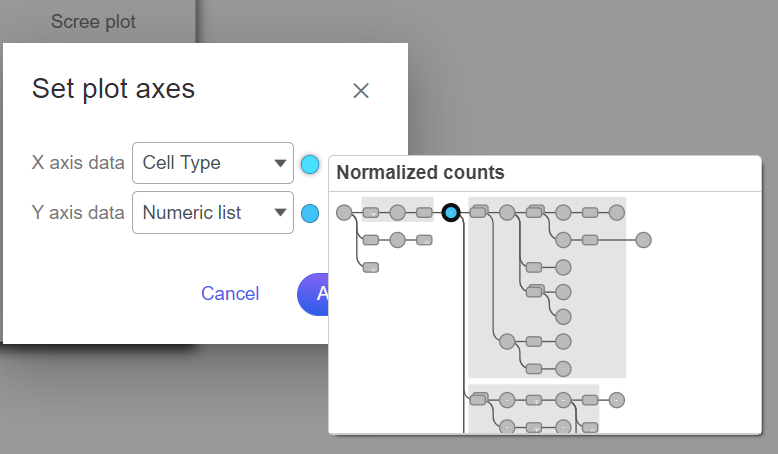Click the Y axis data label
This screenshot has width=778, height=454.
[78, 212]
